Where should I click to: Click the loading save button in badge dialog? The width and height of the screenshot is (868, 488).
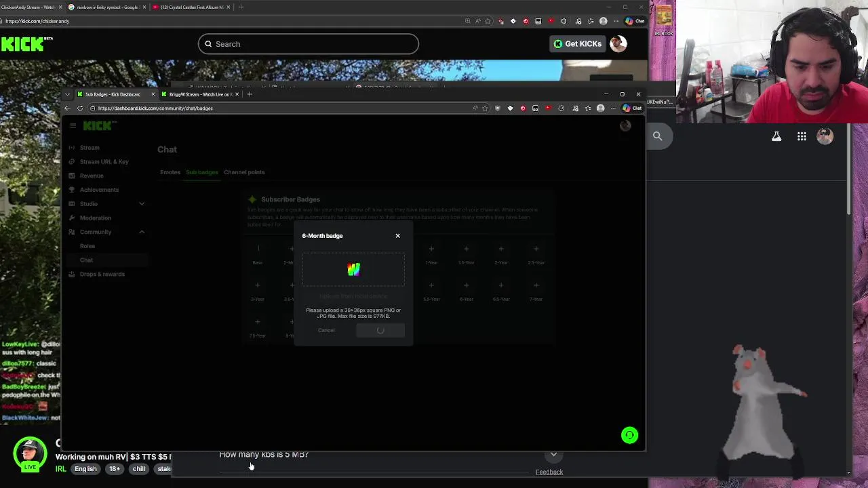(x=380, y=330)
